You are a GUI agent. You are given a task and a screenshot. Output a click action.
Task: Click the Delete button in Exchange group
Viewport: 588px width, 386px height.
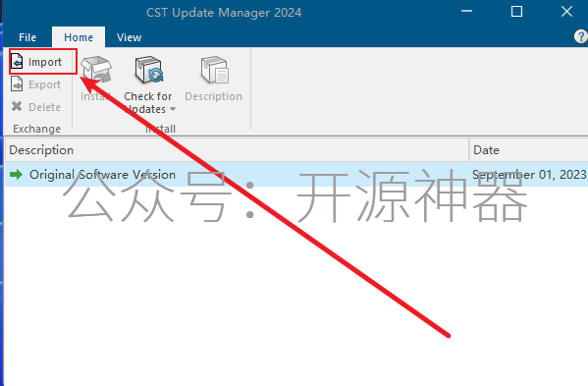click(x=36, y=107)
